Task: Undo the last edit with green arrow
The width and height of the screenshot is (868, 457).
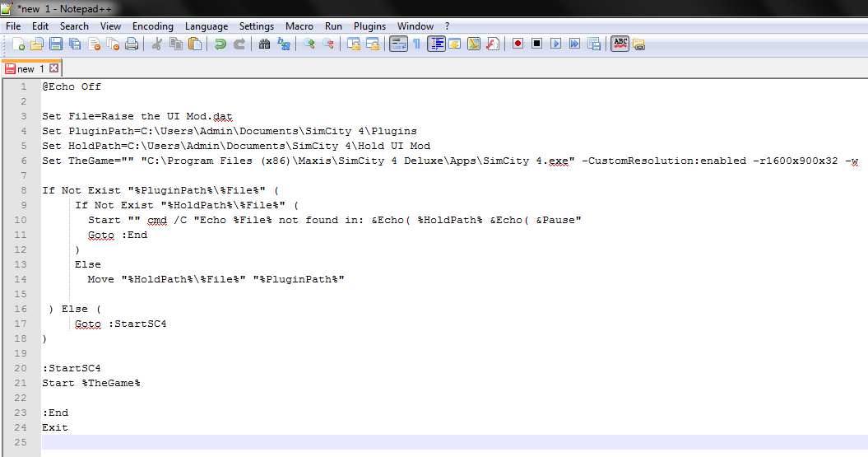Action: point(220,44)
